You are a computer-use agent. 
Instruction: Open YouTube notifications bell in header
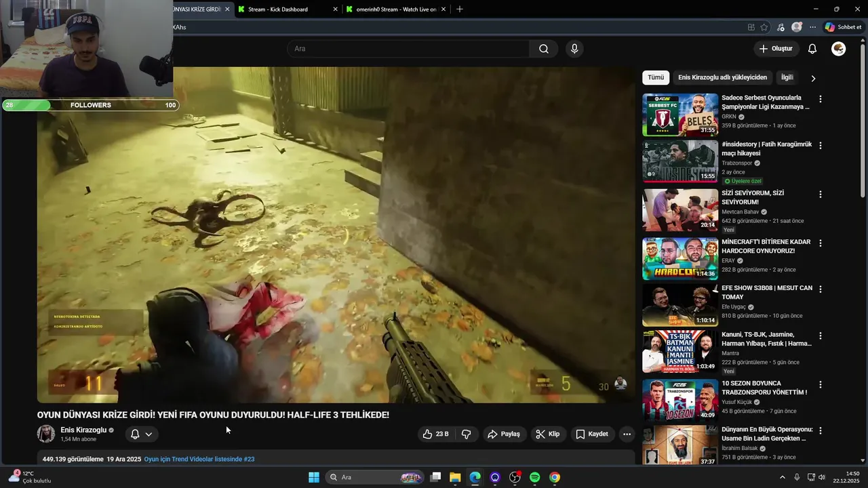(812, 49)
